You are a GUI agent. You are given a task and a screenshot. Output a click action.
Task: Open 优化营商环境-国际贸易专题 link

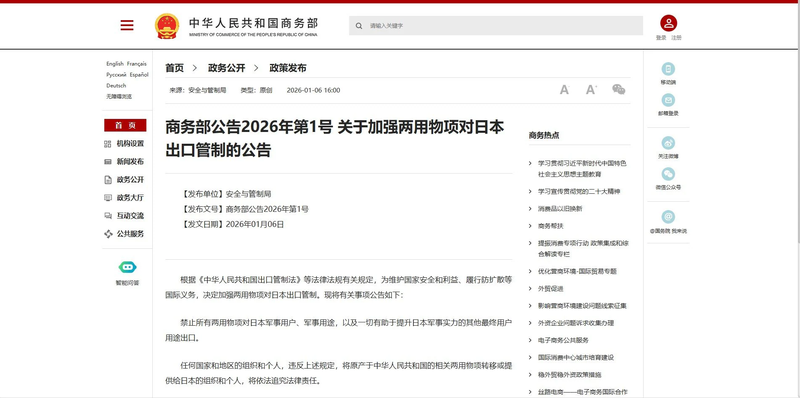(x=577, y=271)
